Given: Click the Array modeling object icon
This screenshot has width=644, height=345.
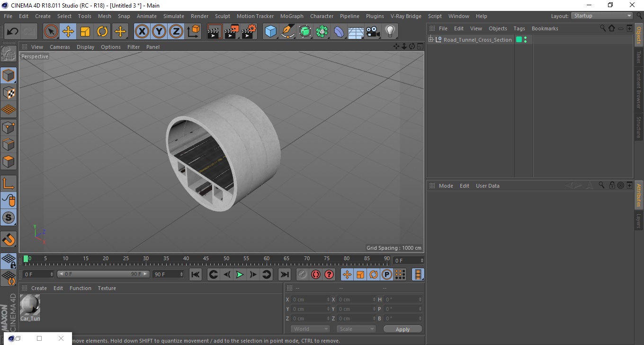Looking at the screenshot, I should (x=322, y=32).
